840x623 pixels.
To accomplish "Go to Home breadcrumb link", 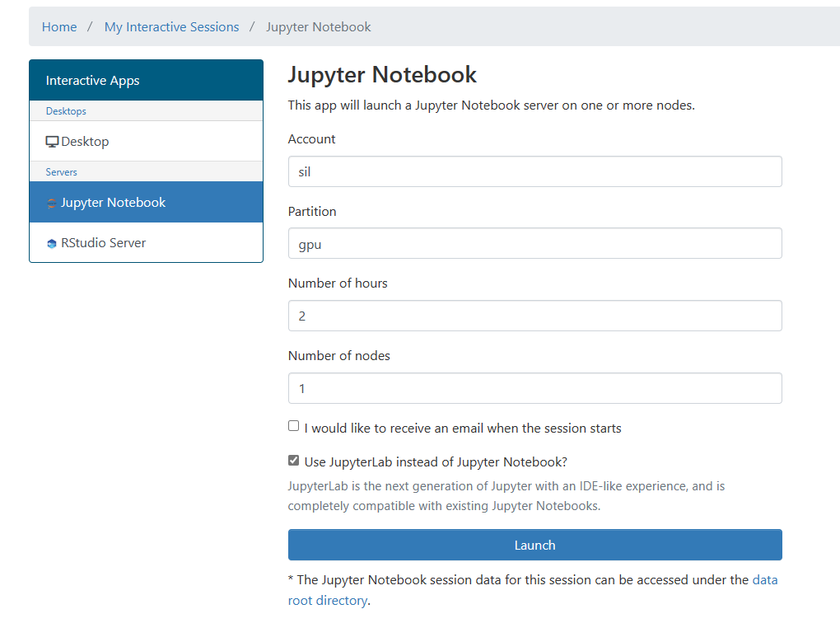I will tap(59, 27).
